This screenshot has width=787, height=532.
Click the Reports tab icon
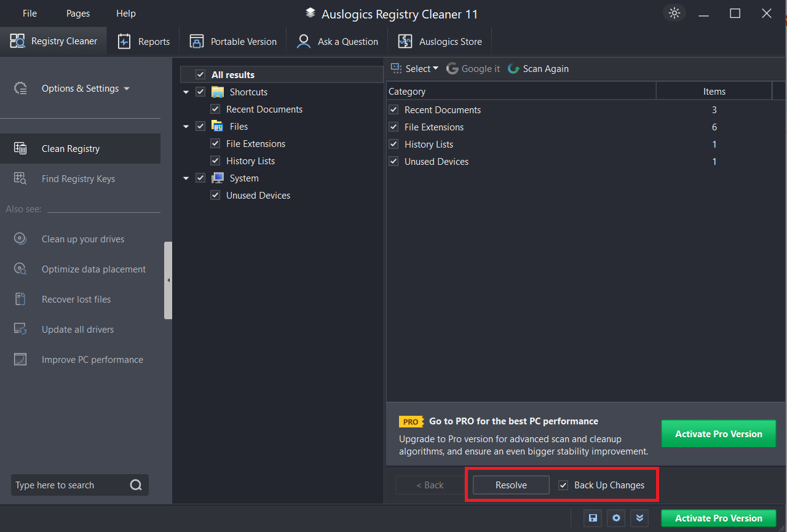(x=124, y=41)
